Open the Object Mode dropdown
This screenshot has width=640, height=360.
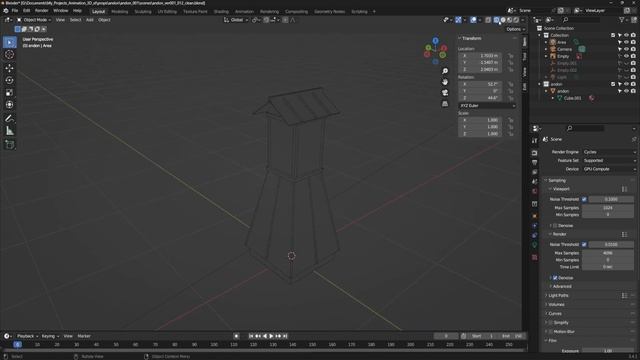coord(34,20)
